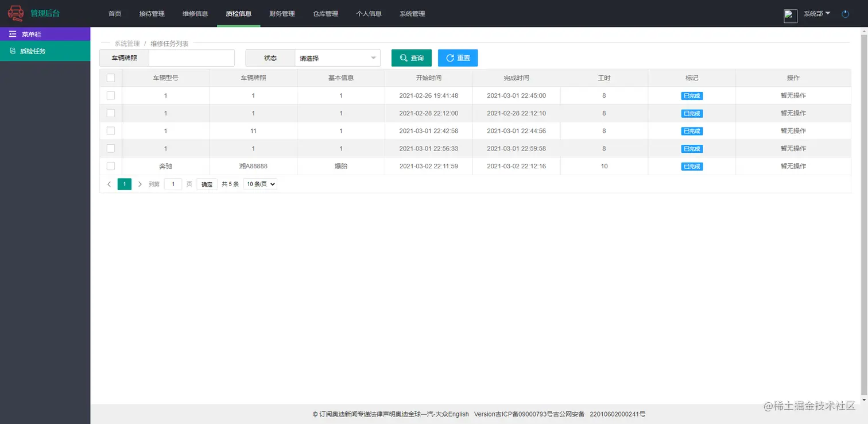Click the 2021-03-01 22:45:00 completion time
868x424 pixels.
click(x=516, y=96)
